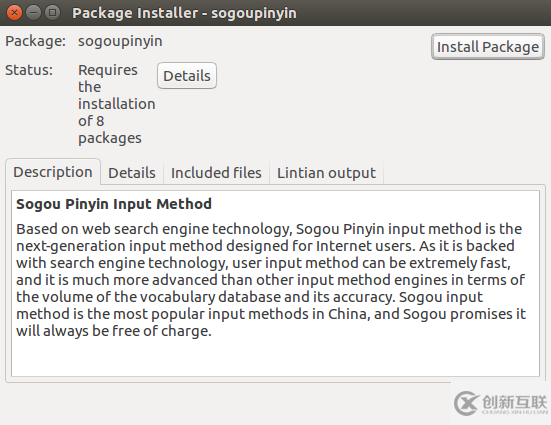Click the 创新互联 watermark text
551x425 pixels.
pyautogui.click(x=515, y=401)
